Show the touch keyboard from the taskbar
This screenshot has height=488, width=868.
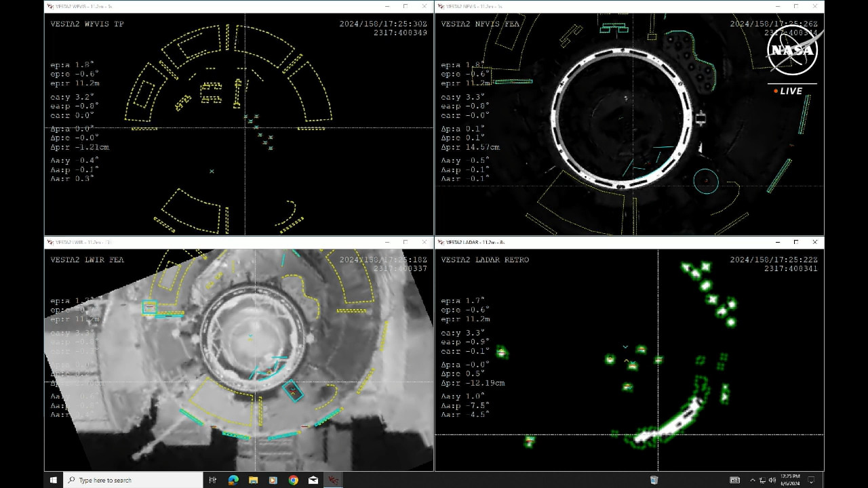pos(734,480)
